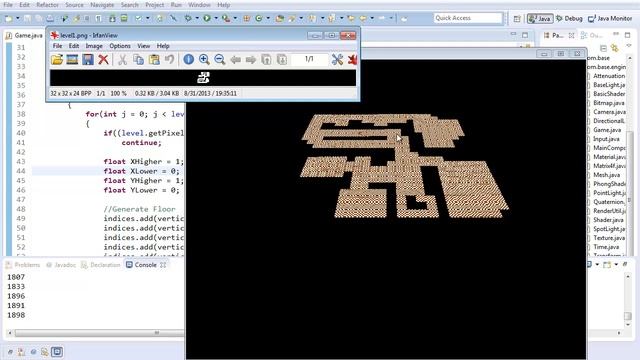Click code line 'float XLower = 0;'

[141, 171]
